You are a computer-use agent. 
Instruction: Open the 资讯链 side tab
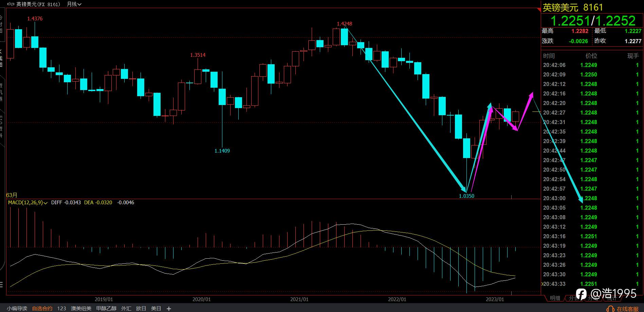click(x=1, y=92)
